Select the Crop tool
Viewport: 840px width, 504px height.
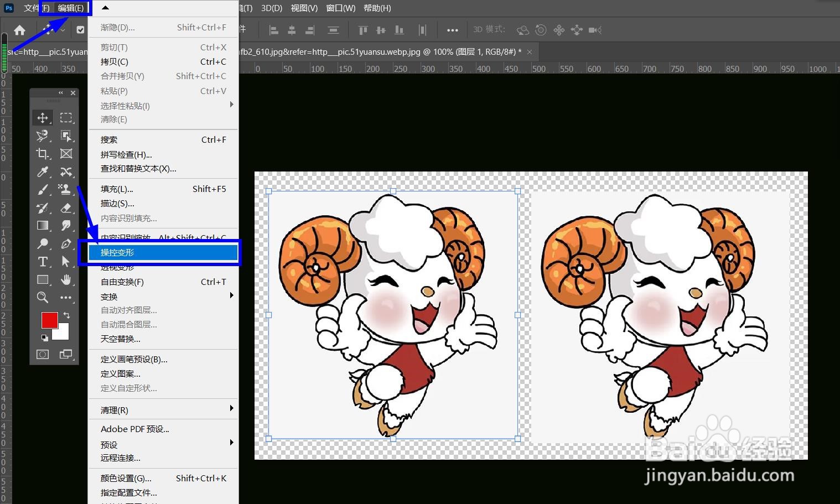(x=43, y=154)
